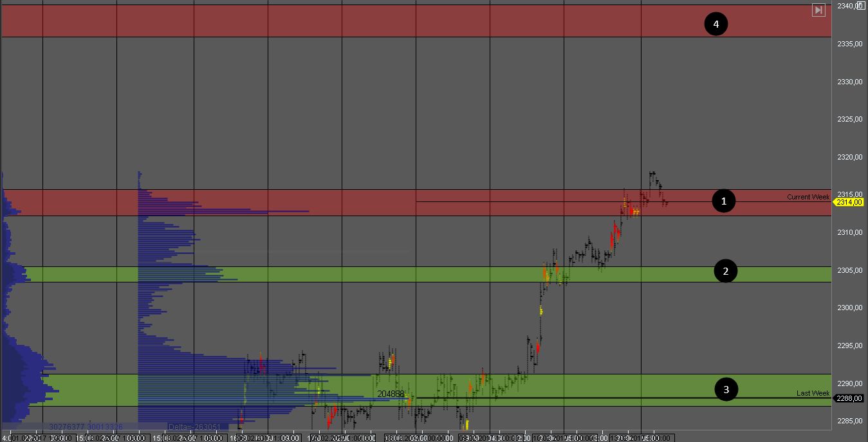Screen dimensions: 868x442
Task: Click the scroll-to-latest-bar arrow icon
Action: [818, 10]
